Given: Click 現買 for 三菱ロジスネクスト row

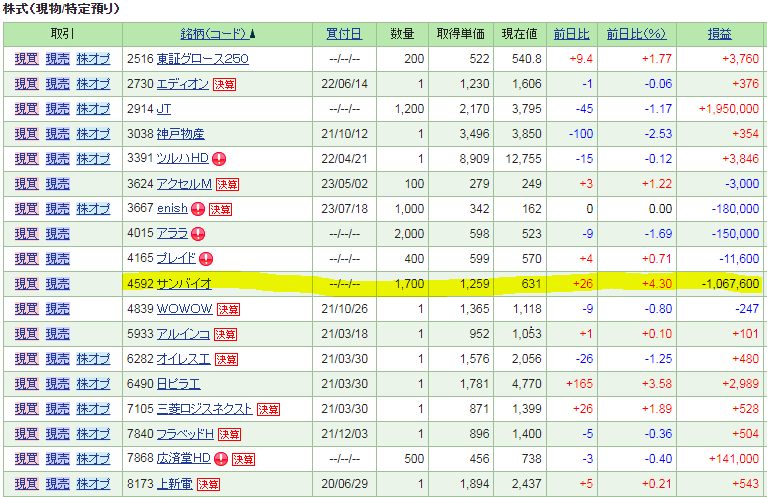Looking at the screenshot, I should [x=26, y=408].
